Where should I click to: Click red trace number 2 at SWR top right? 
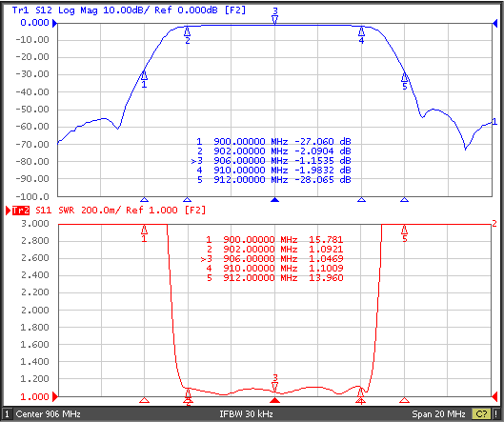(x=494, y=223)
